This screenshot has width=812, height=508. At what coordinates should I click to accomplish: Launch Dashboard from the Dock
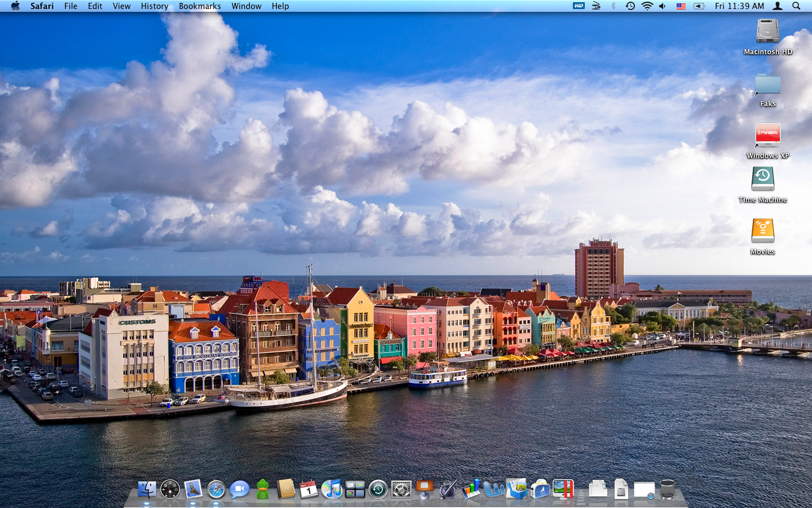(170, 489)
